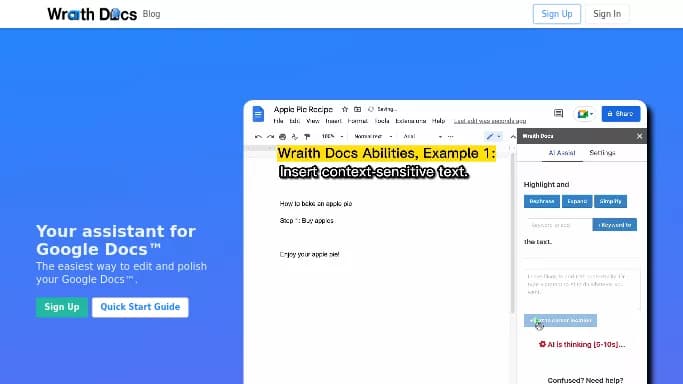Screen dimensions: 683x384
Task: Click the 'How to bake an apple pie' line
Action: pos(316,204)
